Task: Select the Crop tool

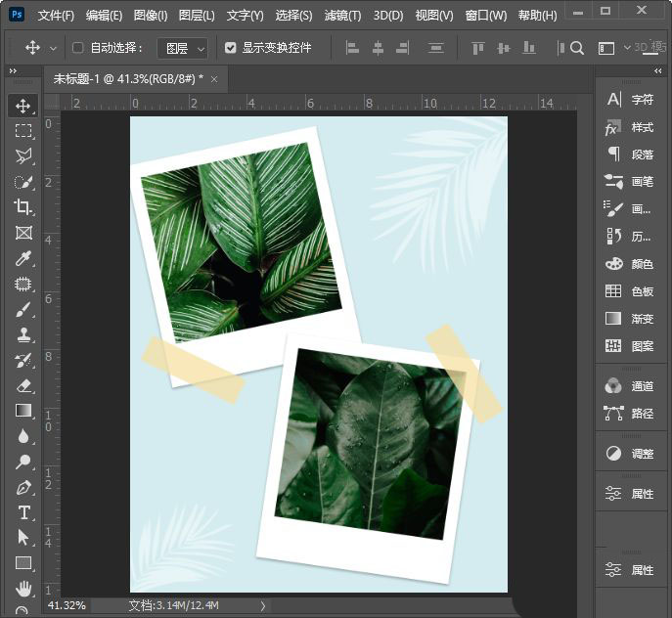Action: 23,207
